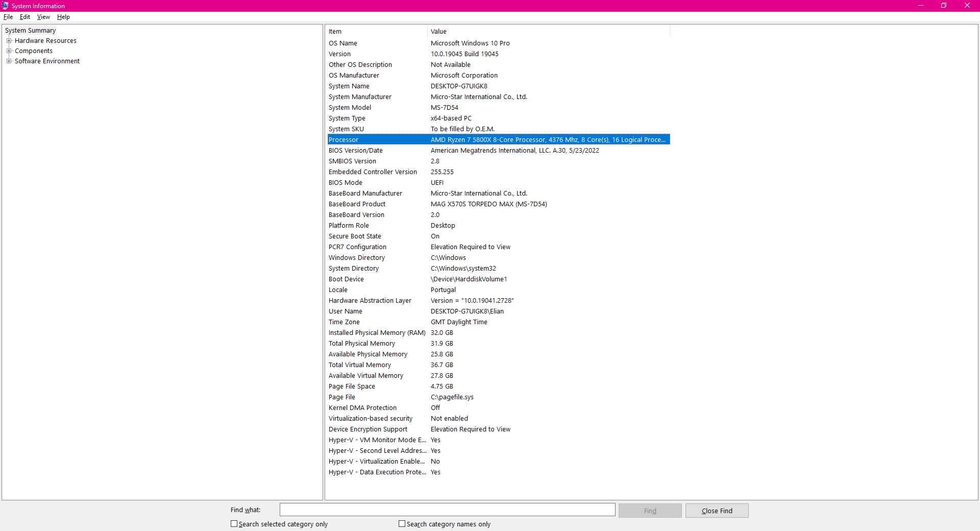980x531 pixels.
Task: Expand the Software Environment node
Action: [9, 61]
